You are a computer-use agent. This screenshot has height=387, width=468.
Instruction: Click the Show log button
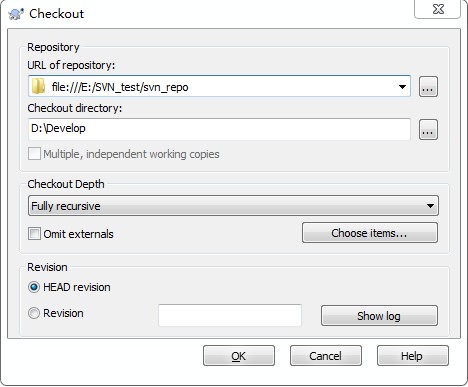379,315
